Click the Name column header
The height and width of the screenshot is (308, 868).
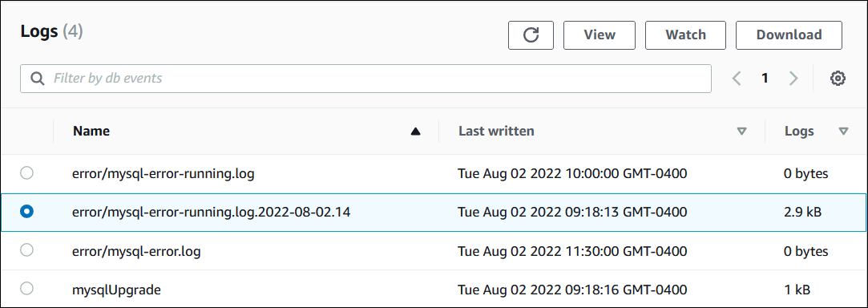[x=91, y=132]
